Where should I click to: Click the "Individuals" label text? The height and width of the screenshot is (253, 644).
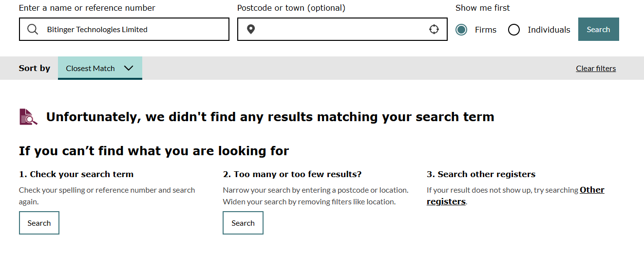[549, 30]
